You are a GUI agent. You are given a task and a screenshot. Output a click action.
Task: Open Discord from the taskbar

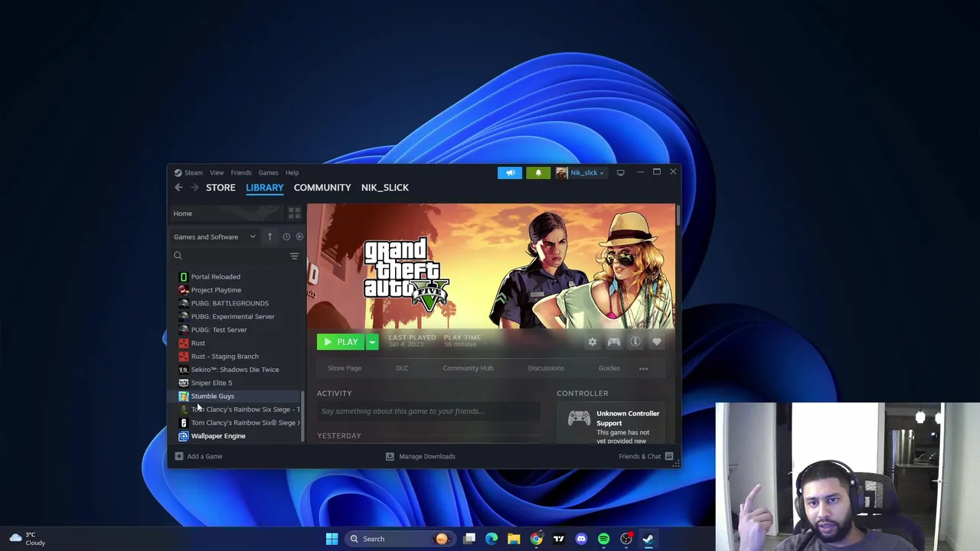point(581,539)
